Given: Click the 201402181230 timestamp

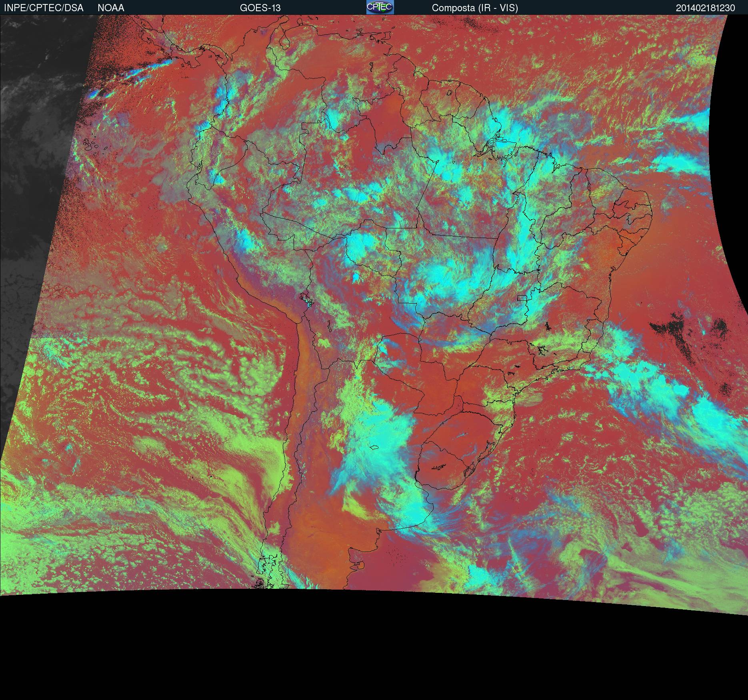Looking at the screenshot, I should point(706,8).
